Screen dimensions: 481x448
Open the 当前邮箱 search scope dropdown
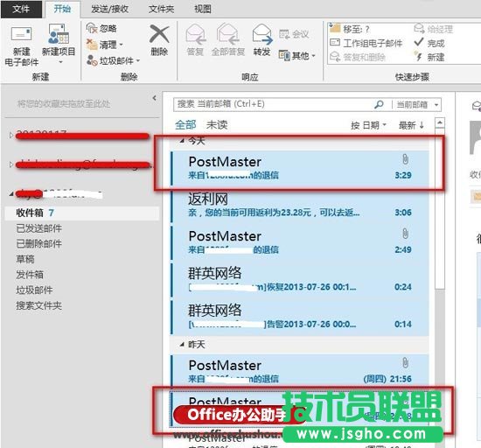(x=417, y=105)
